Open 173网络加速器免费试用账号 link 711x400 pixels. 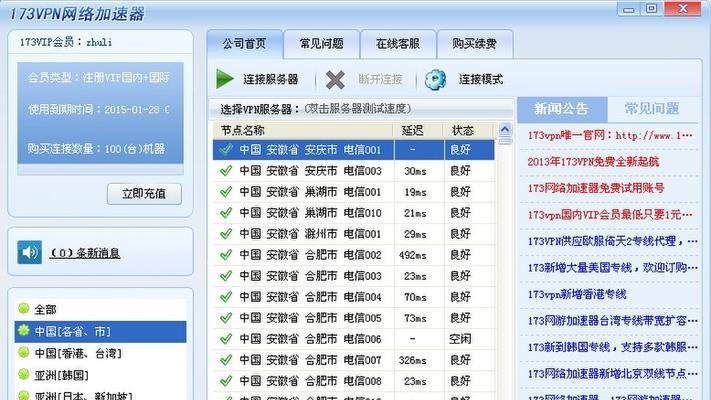point(596,188)
